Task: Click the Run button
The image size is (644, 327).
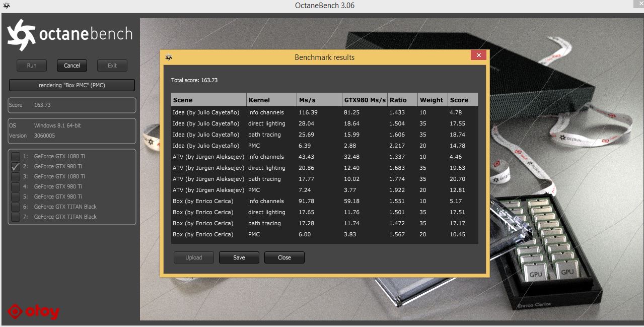Action: pos(32,66)
